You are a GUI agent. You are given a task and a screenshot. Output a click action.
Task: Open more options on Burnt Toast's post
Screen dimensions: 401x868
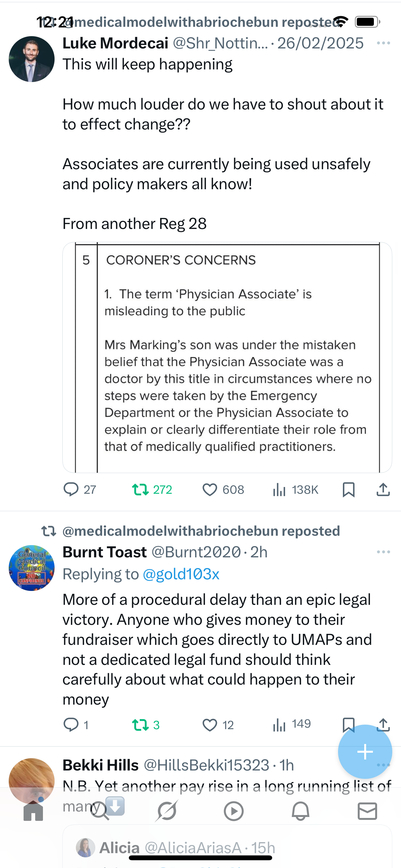(x=383, y=552)
